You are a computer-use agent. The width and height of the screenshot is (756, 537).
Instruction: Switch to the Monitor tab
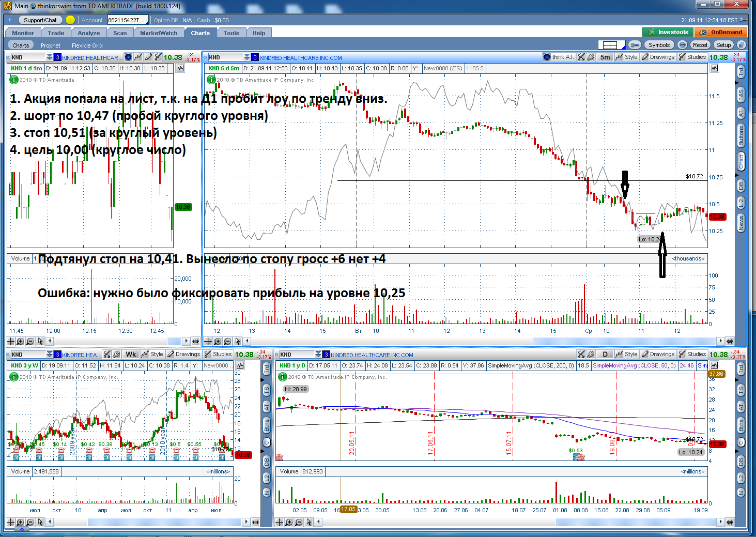(23, 33)
